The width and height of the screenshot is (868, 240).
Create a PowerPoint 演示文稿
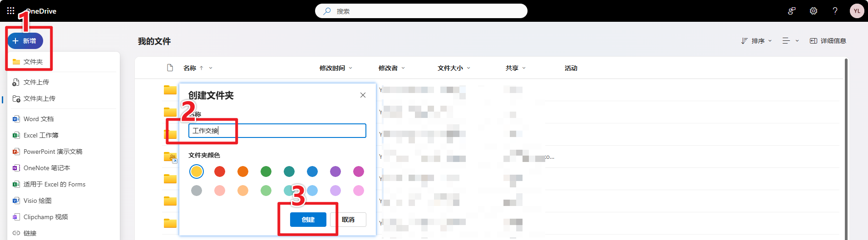click(52, 152)
